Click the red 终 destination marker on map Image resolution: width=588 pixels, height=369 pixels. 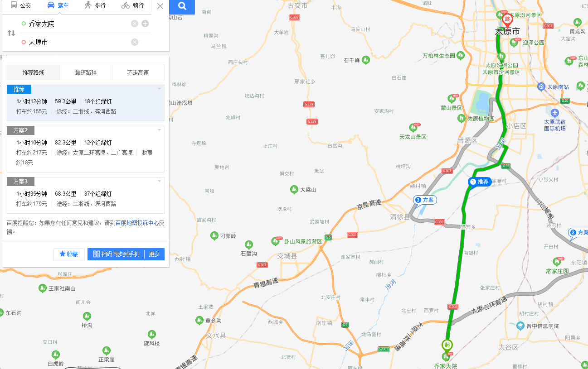(x=508, y=19)
